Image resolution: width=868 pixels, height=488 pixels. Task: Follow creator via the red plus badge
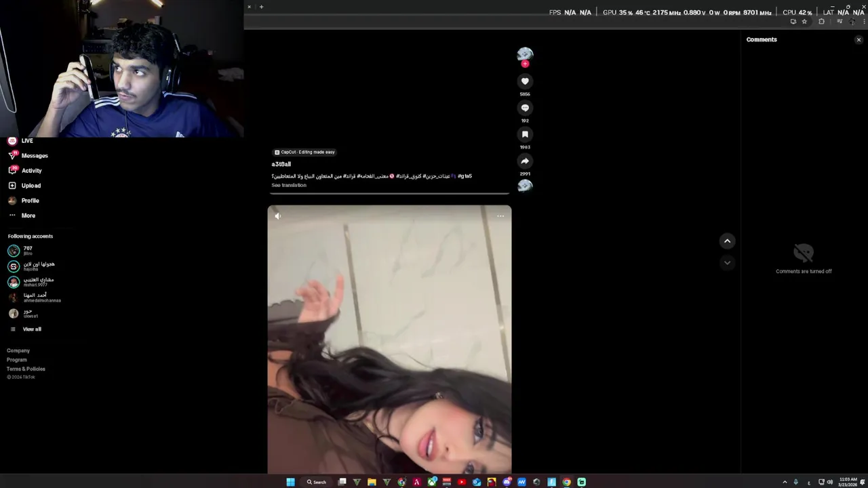525,64
